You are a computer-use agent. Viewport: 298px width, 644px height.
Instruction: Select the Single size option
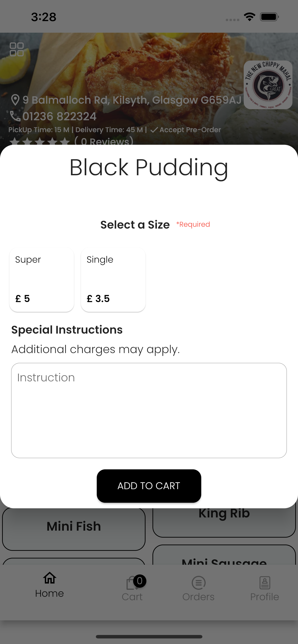[x=113, y=280]
